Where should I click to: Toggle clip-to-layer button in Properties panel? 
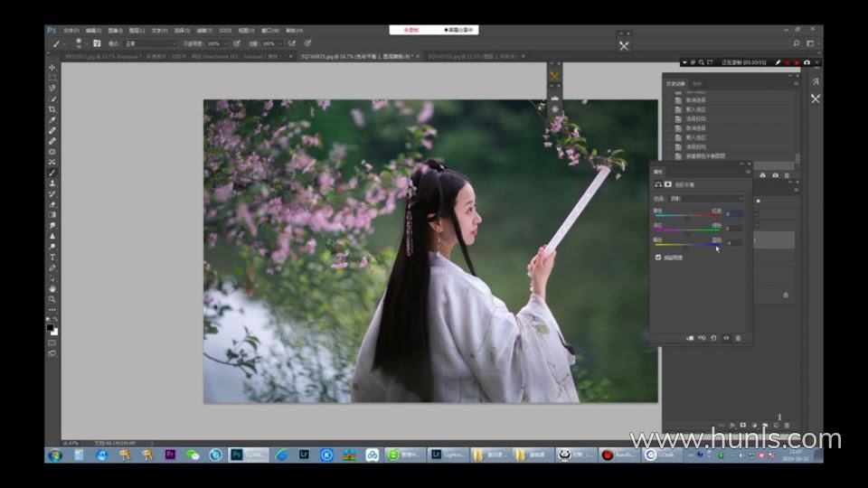pyautogui.click(x=690, y=338)
